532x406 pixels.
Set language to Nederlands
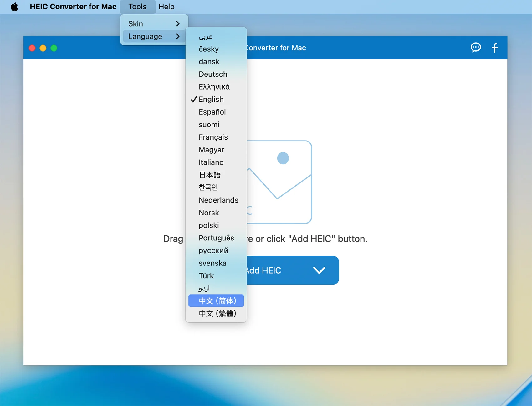218,200
